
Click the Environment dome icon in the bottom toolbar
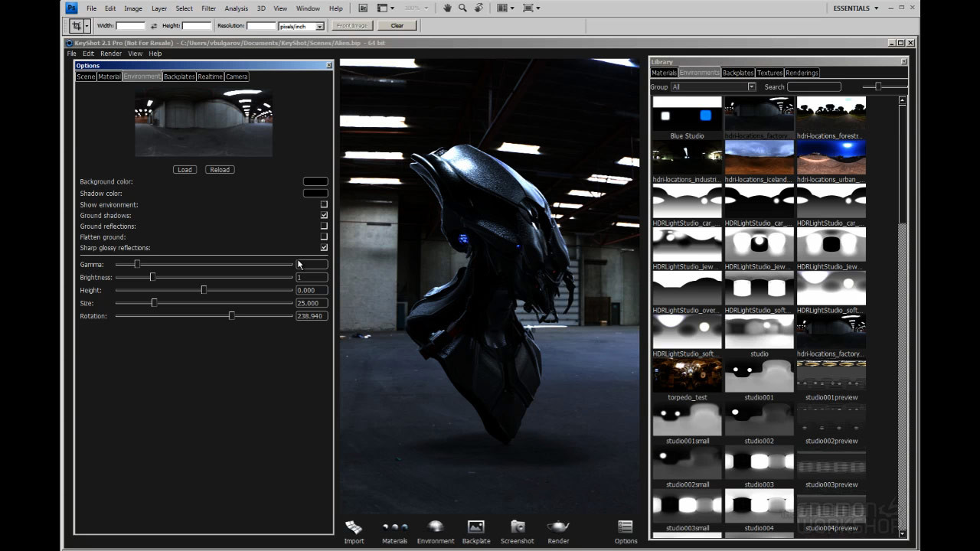436,527
